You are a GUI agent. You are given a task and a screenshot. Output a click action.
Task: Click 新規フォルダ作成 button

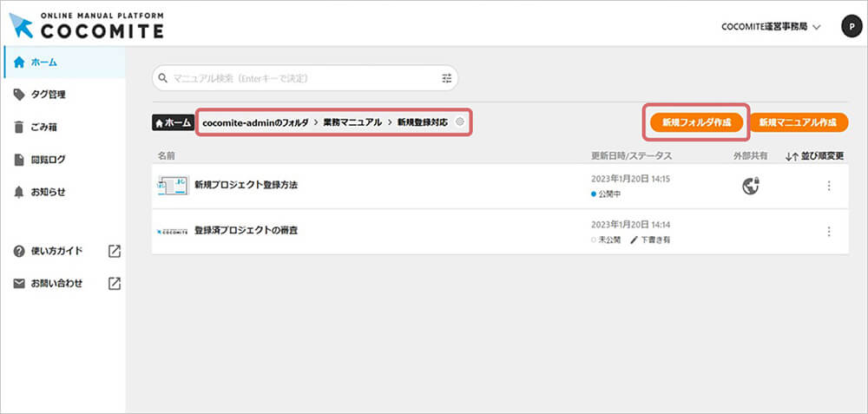[x=695, y=122]
